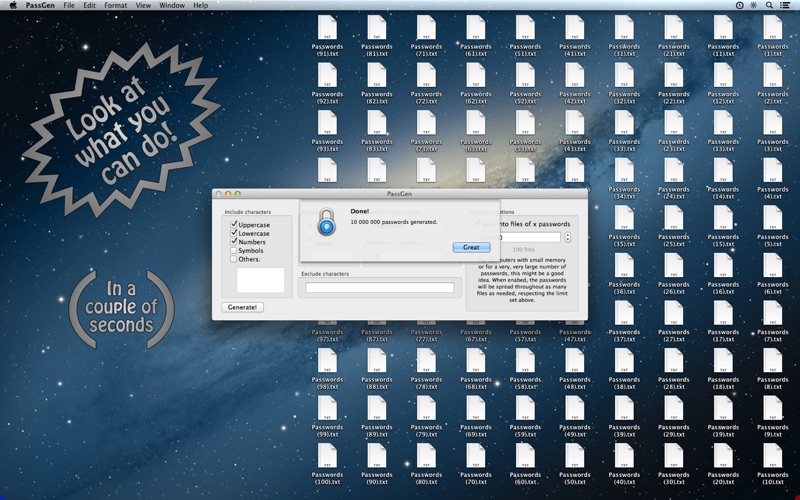Click the Passwords (28).txt icon
This screenshot has height=500, width=800.
tap(673, 361)
